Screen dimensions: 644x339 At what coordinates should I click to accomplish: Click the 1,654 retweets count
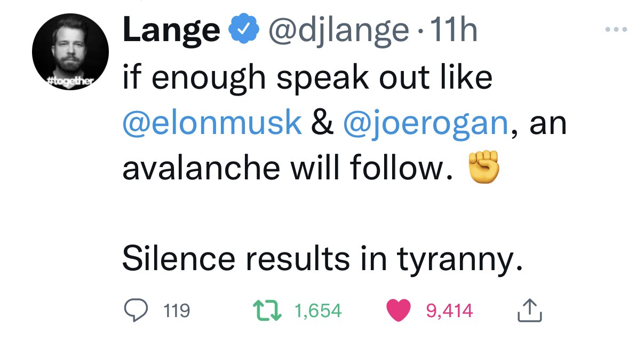(319, 310)
